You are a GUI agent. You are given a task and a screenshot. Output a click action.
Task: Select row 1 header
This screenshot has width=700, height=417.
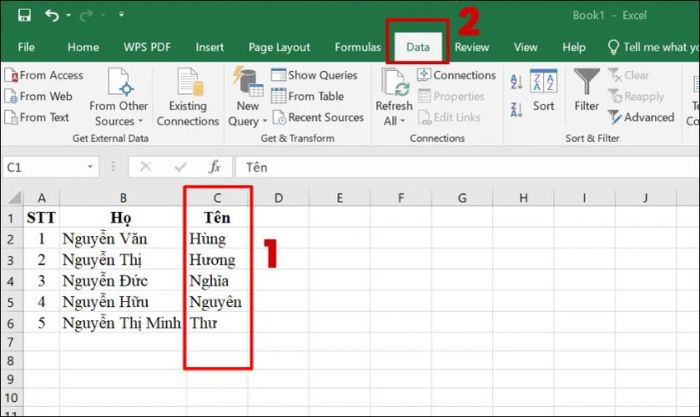click(x=11, y=218)
